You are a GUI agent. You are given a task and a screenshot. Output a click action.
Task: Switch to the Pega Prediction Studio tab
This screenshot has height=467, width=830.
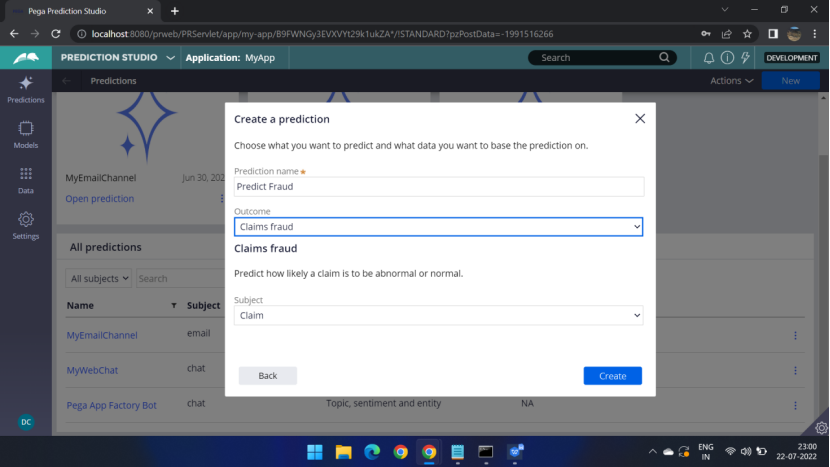[82, 11]
